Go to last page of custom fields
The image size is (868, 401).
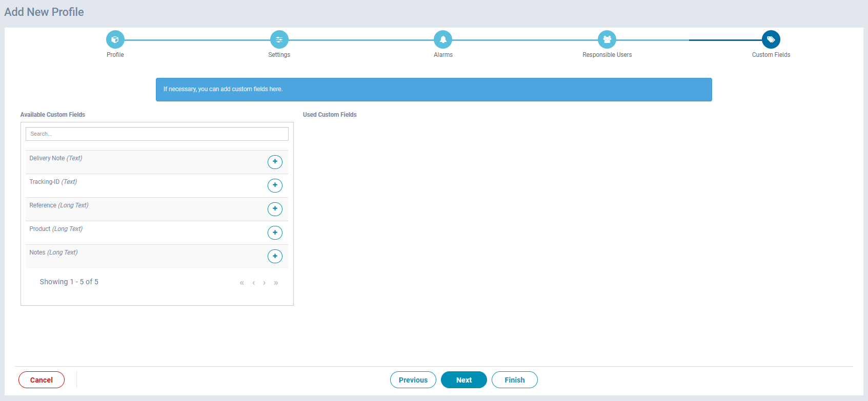[x=276, y=283]
